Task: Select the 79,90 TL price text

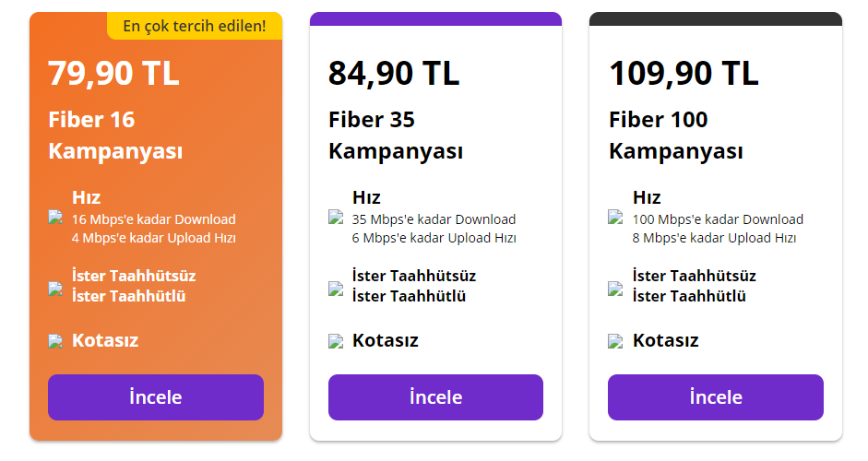Action: click(x=113, y=74)
